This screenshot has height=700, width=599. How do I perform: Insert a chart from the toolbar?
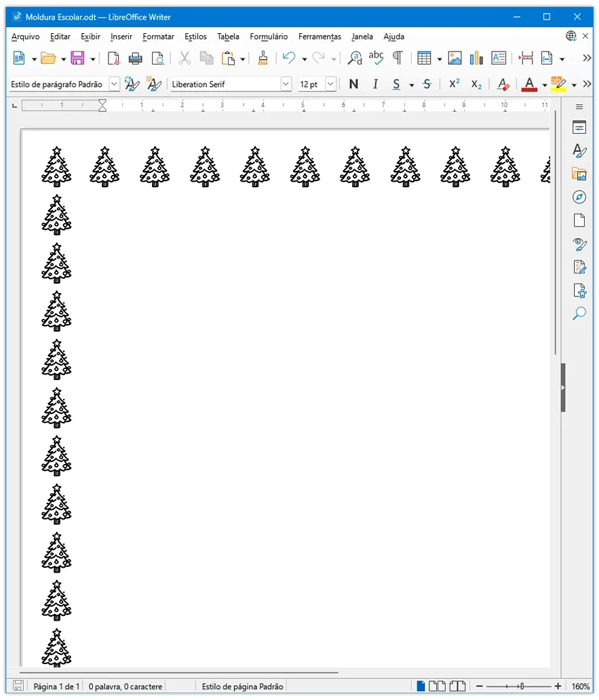tap(476, 58)
